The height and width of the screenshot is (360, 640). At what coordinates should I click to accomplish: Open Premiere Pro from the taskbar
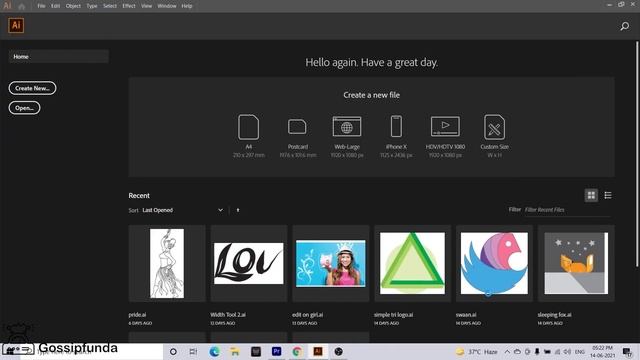276,351
